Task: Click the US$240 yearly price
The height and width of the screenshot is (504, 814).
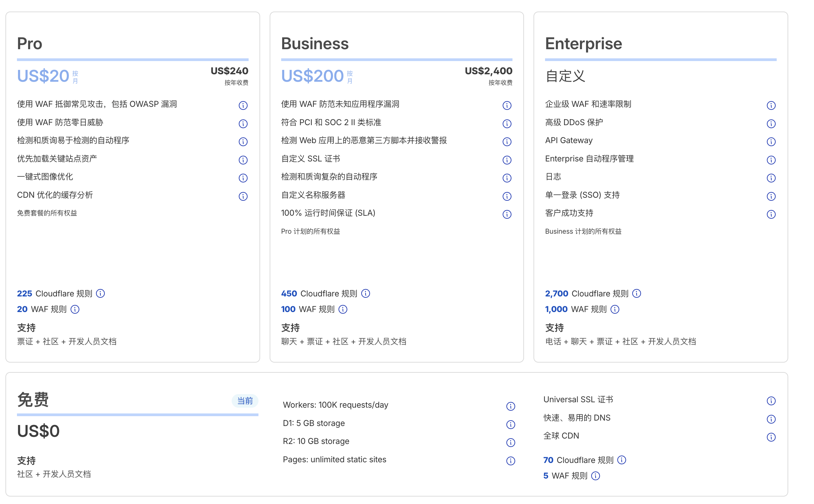Action: pyautogui.click(x=230, y=71)
